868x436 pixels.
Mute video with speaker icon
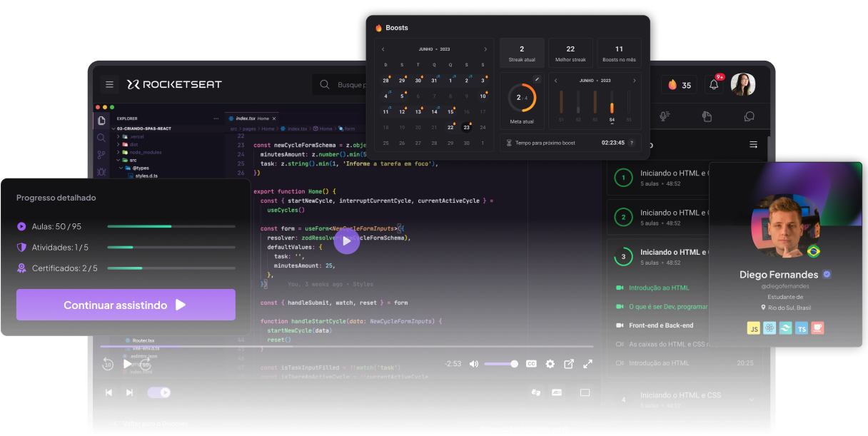474,364
